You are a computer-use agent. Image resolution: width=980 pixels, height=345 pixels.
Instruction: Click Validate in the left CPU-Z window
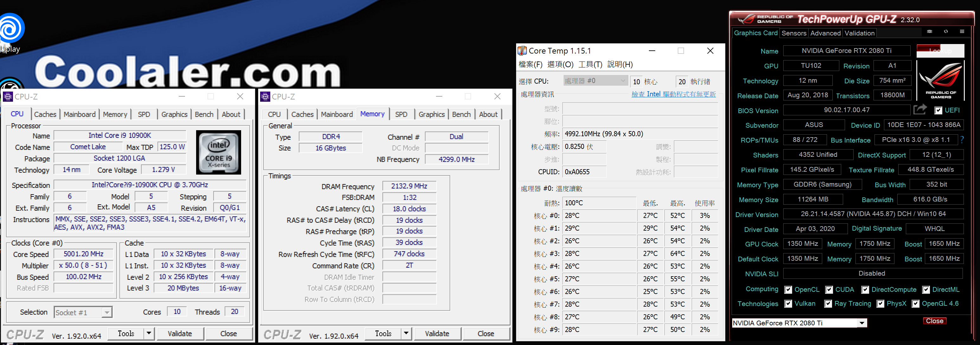[x=180, y=333]
